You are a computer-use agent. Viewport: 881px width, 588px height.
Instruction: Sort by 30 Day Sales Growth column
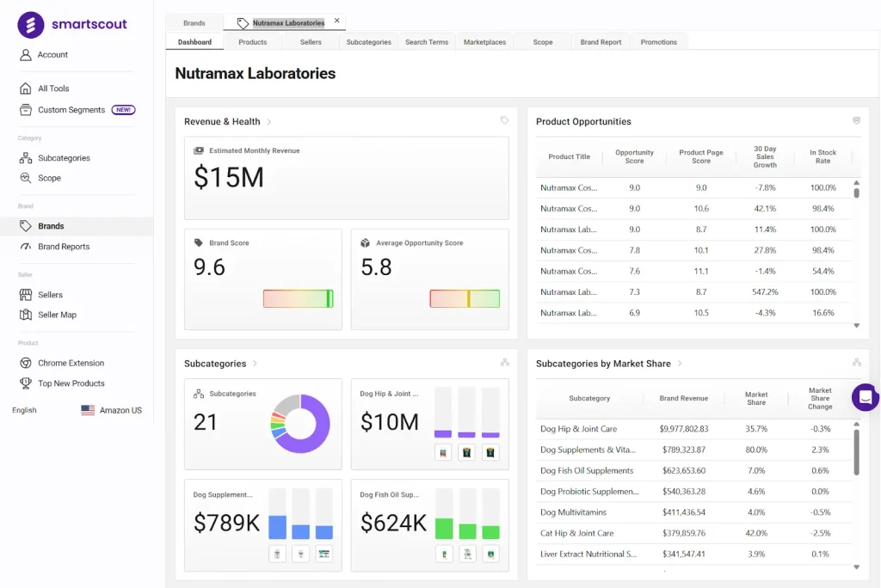click(765, 156)
